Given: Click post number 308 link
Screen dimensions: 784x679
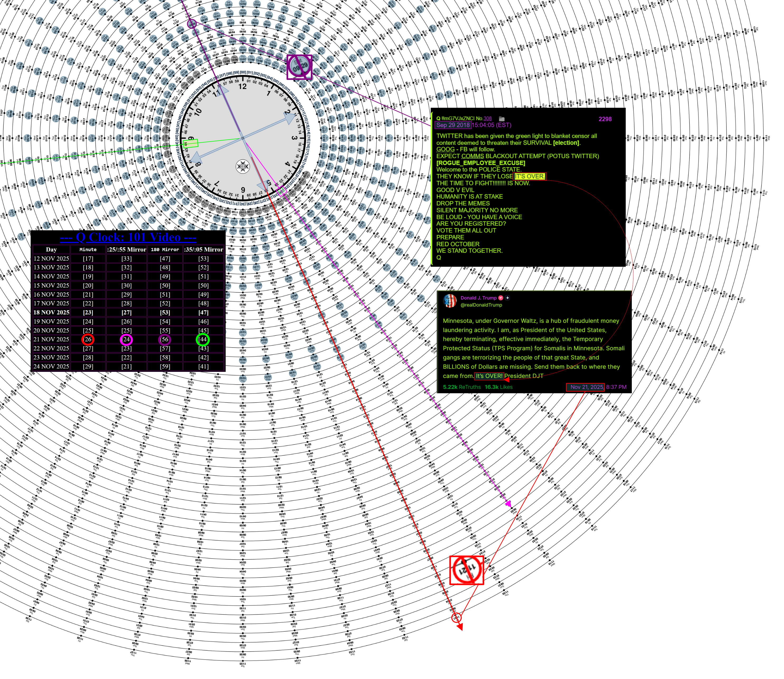Looking at the screenshot, I should coord(488,119).
